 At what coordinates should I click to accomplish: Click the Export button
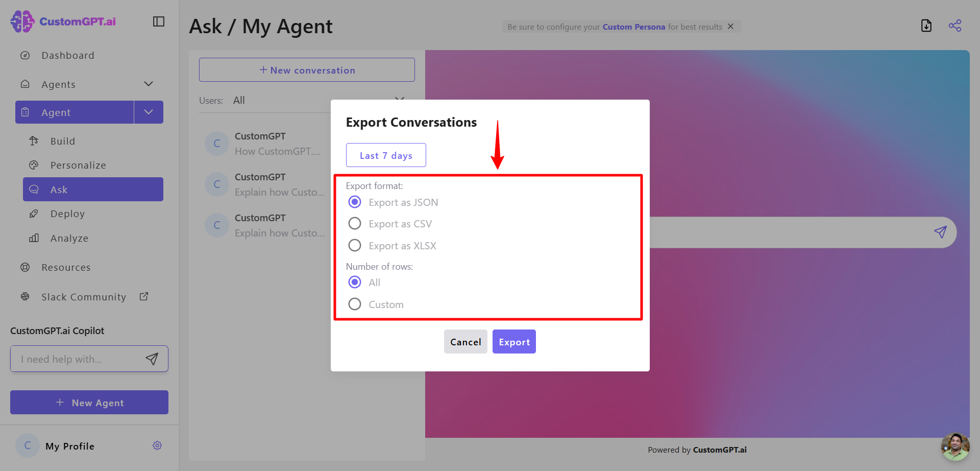pyautogui.click(x=514, y=342)
